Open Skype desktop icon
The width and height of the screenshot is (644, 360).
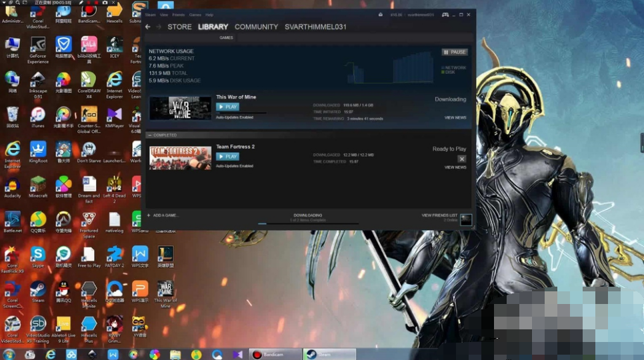tap(38, 257)
